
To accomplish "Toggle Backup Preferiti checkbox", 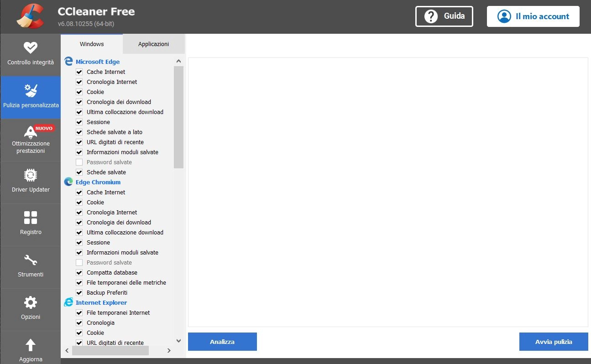I will tap(79, 292).
